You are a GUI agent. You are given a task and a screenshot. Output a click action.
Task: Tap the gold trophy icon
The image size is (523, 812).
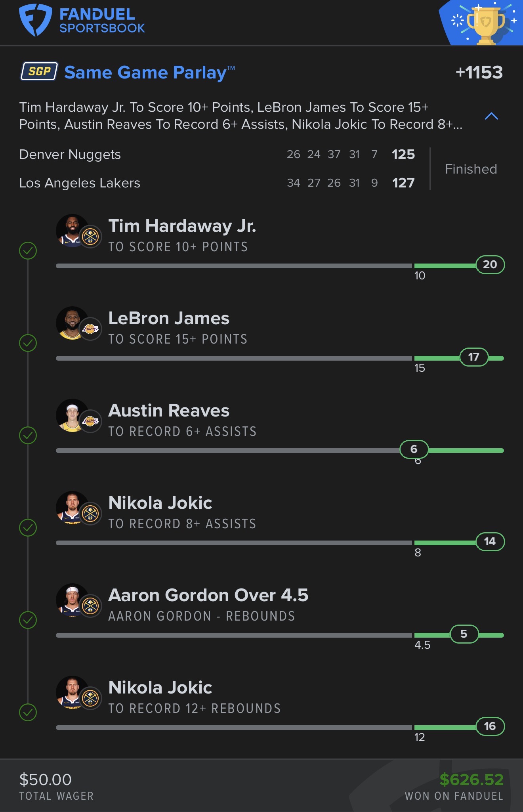click(x=486, y=25)
